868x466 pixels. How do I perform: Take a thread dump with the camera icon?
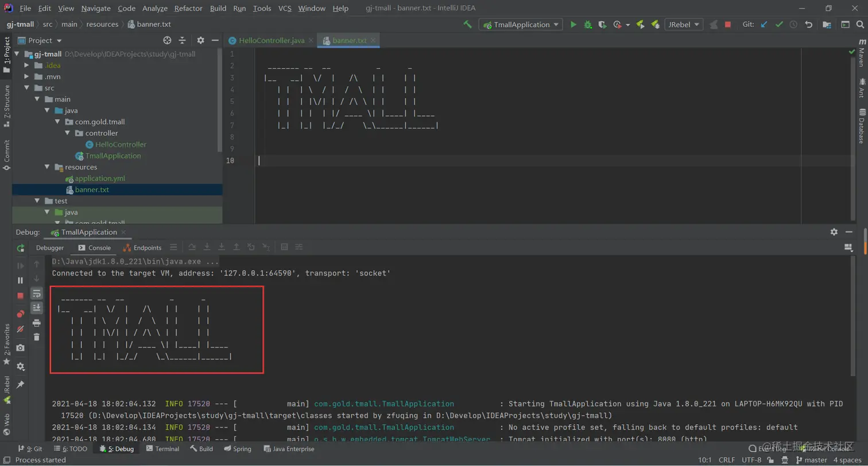pyautogui.click(x=21, y=348)
